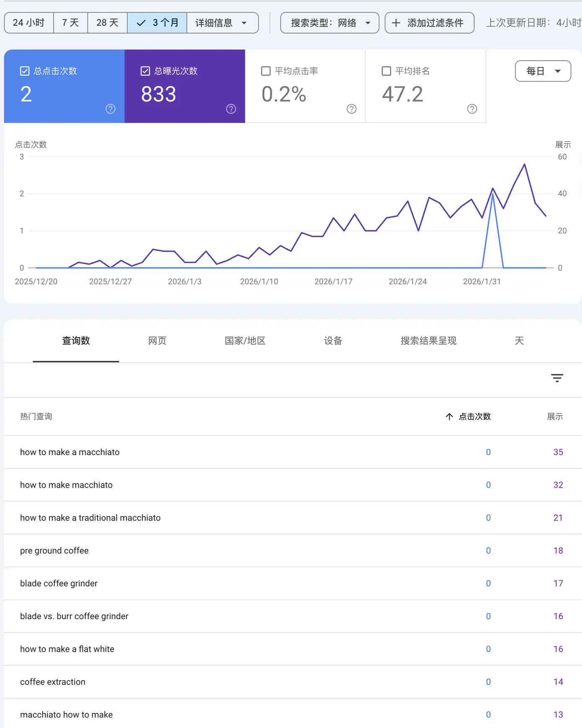Open the 详细信息 date range dropdown
The height and width of the screenshot is (728, 582).
tap(222, 23)
